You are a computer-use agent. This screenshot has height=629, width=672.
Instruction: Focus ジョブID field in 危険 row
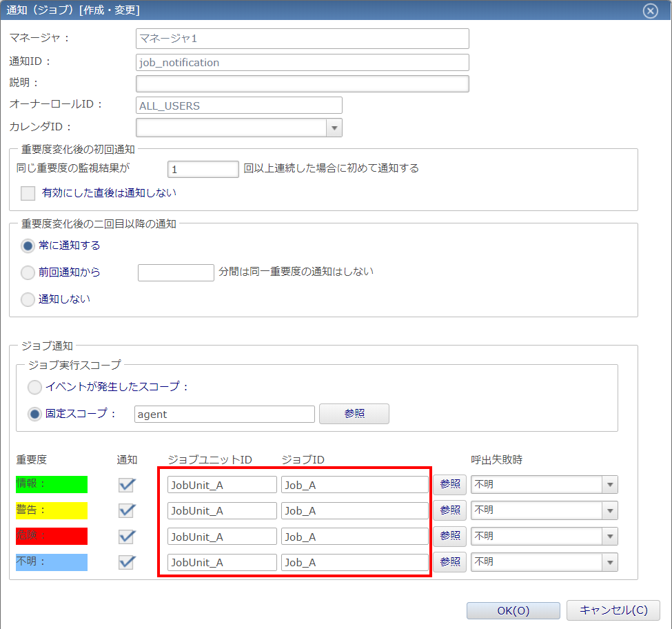point(355,537)
